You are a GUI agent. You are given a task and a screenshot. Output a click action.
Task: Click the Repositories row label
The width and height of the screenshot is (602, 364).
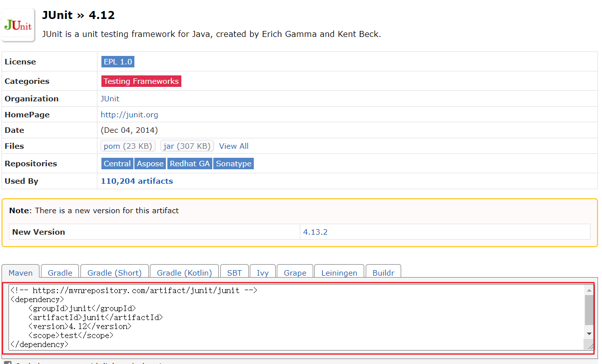pos(31,164)
